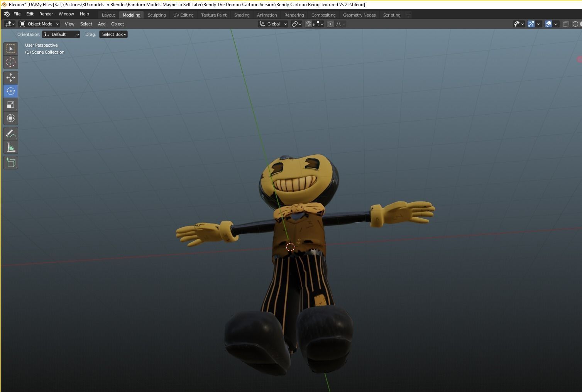Switch to the Sculpting workspace tab

157,15
